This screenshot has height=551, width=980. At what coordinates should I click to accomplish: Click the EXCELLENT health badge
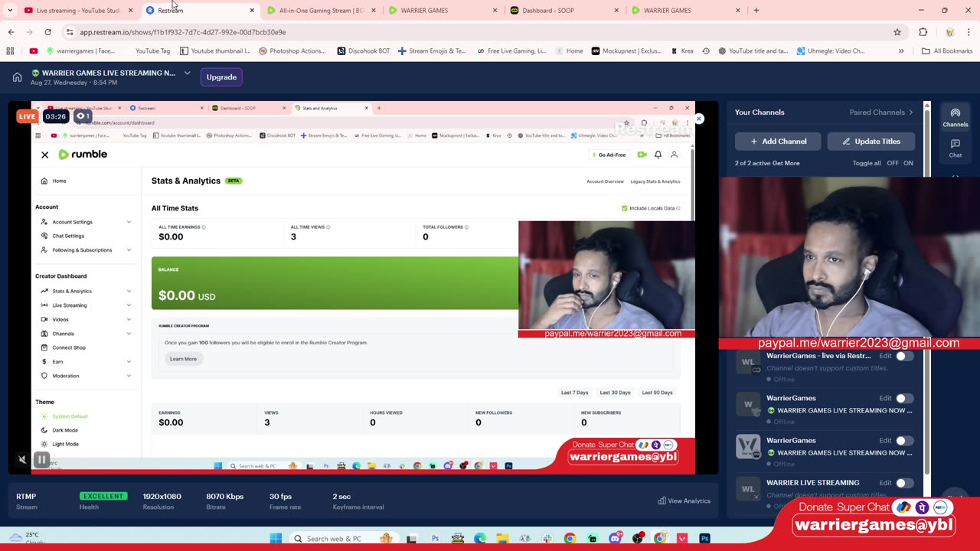click(x=103, y=496)
